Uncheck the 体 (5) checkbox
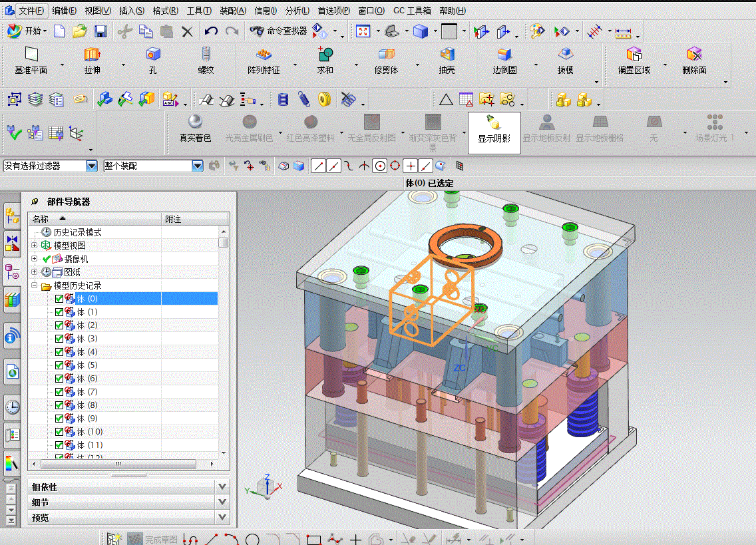756x545 pixels. click(59, 365)
